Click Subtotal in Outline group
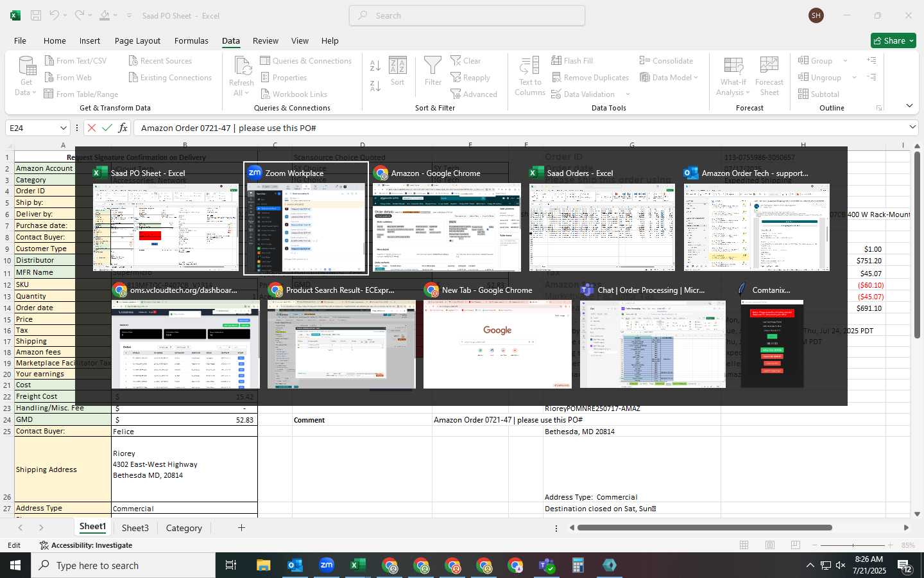924x578 pixels. click(x=819, y=94)
